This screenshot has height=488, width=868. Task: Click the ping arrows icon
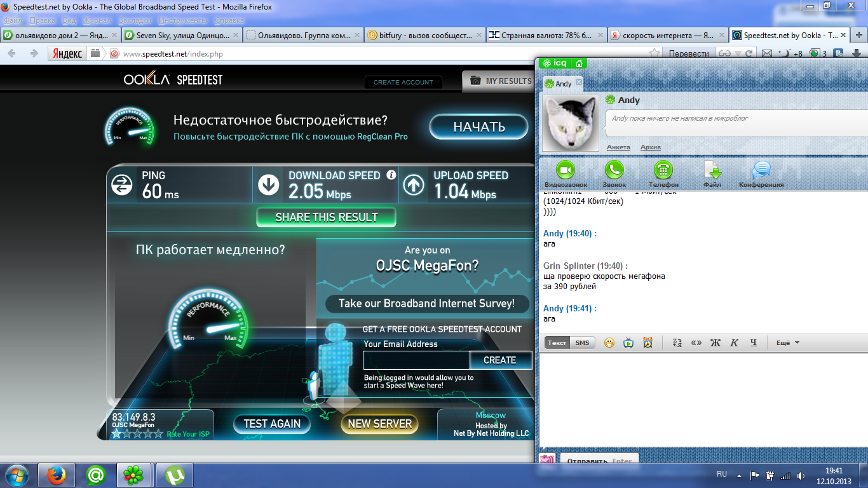coord(122,185)
